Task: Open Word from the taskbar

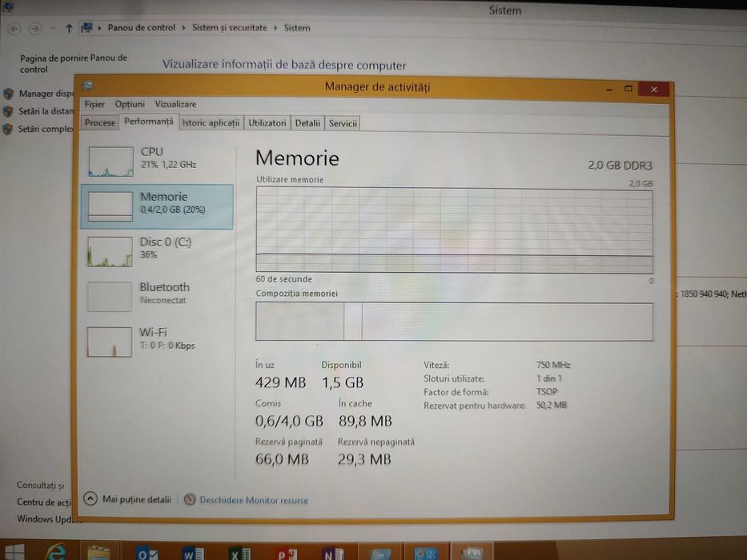Action: tap(194, 554)
